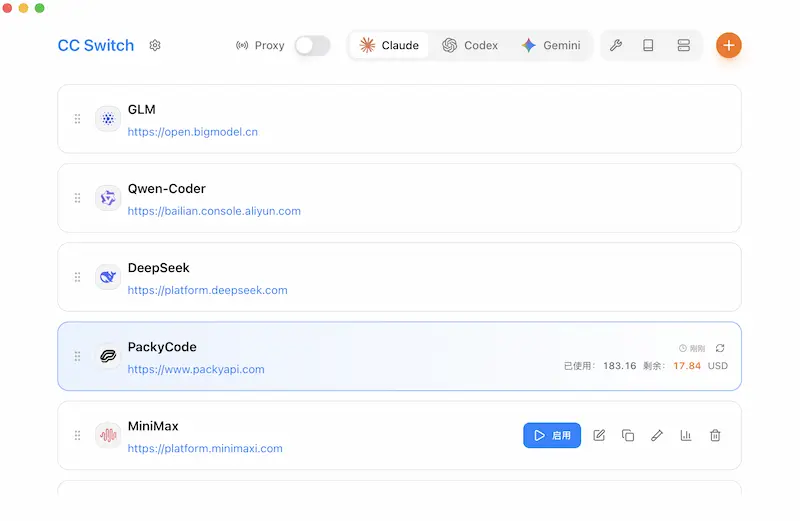Switch to the Gemini tab

pyautogui.click(x=551, y=45)
